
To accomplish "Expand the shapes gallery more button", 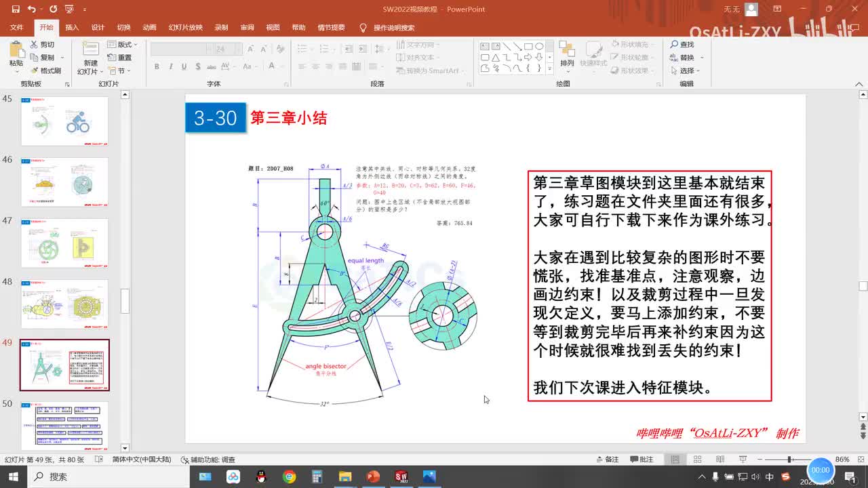I will tap(550, 68).
